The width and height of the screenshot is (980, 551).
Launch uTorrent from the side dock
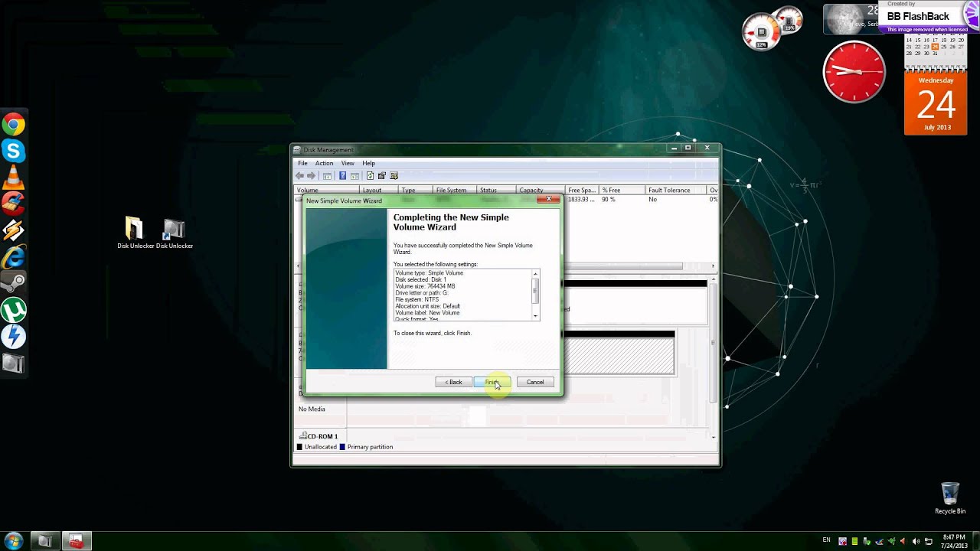[x=13, y=310]
